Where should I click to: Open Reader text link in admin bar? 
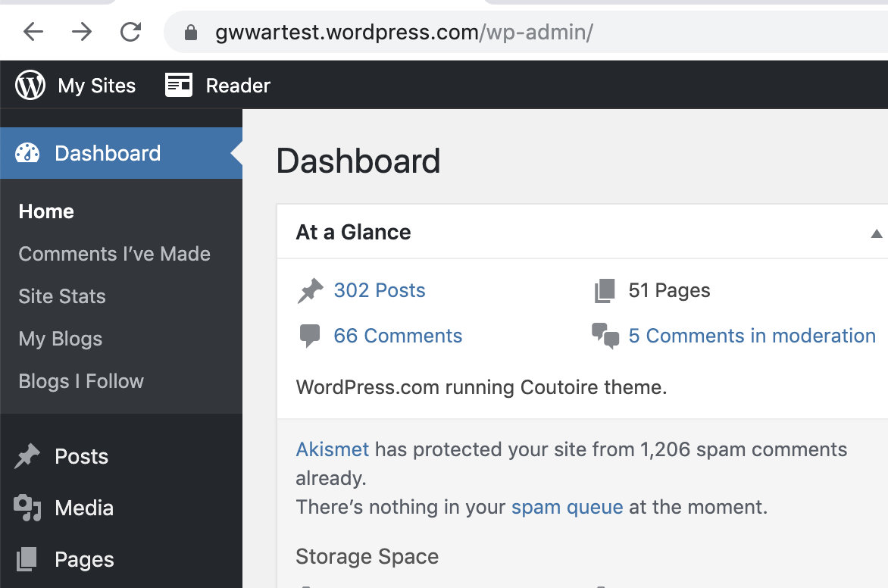pyautogui.click(x=238, y=86)
